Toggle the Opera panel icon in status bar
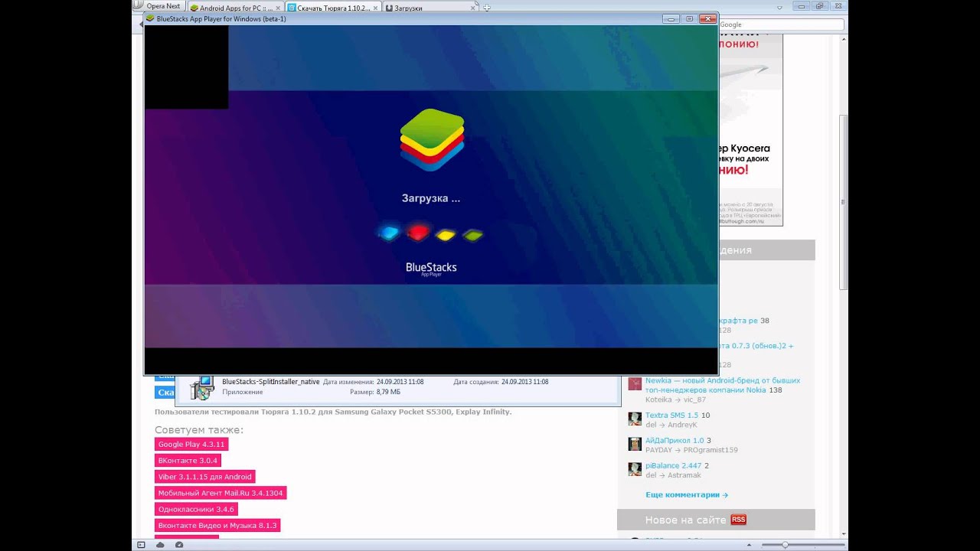The width and height of the screenshot is (980, 551). click(x=141, y=545)
